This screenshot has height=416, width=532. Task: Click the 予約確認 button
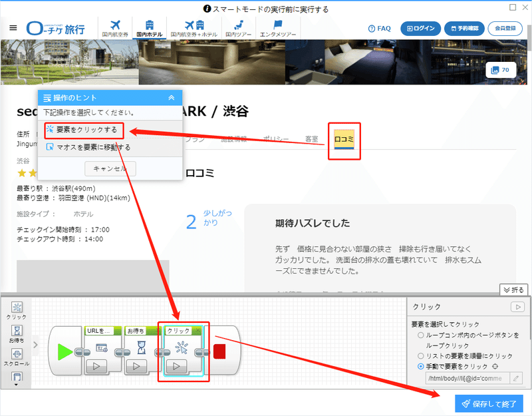464,29
